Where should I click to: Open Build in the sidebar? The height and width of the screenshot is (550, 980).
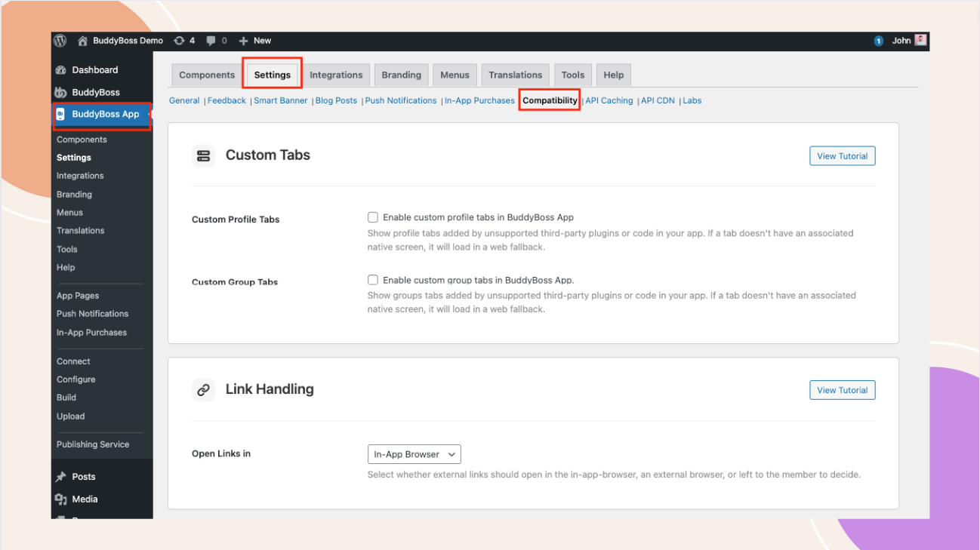pyautogui.click(x=66, y=398)
